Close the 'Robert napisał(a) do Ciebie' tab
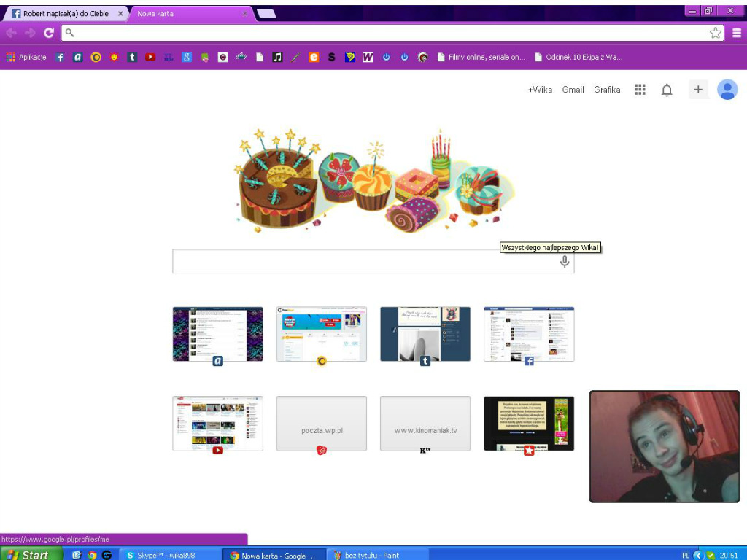The width and height of the screenshot is (747, 560). point(120,14)
